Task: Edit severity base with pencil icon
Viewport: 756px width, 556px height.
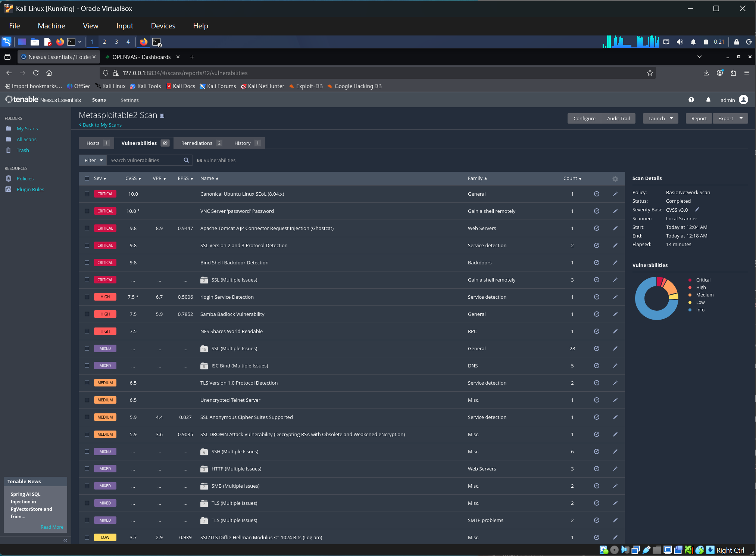Action: pos(697,209)
